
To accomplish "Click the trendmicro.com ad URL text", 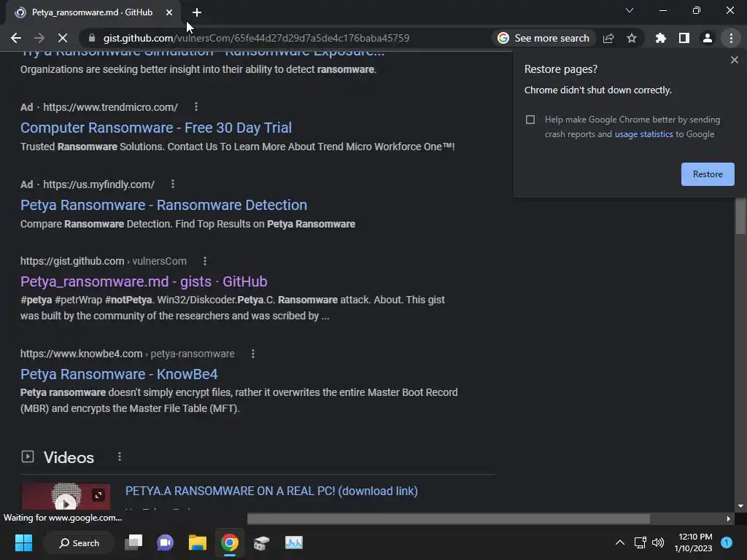I will tap(111, 107).
